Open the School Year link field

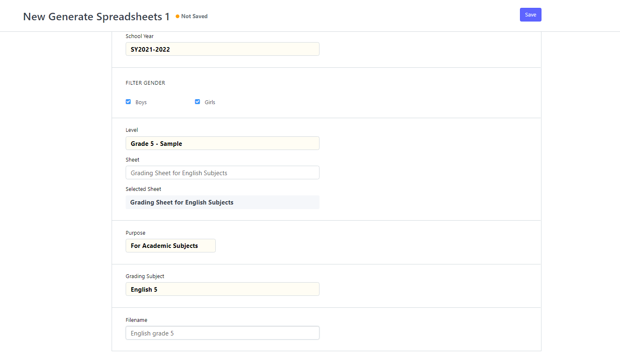(x=222, y=49)
